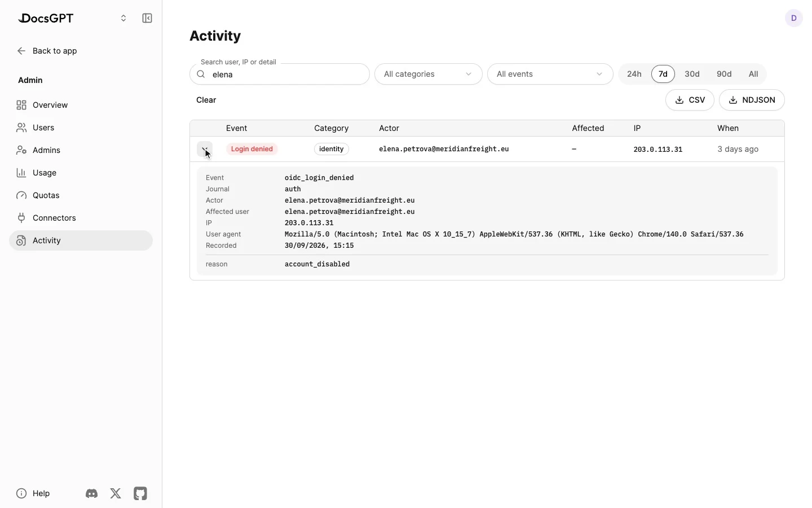Select the 7d time range
This screenshot has height=508, width=812.
(663, 74)
